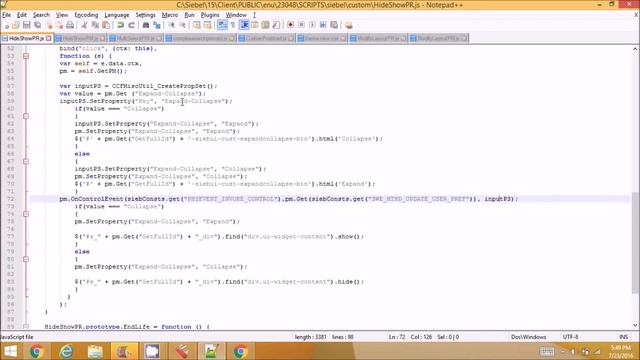Switch to the CustomPostload.js tab
Viewport: 640px width, 360px height.
click(x=266, y=38)
